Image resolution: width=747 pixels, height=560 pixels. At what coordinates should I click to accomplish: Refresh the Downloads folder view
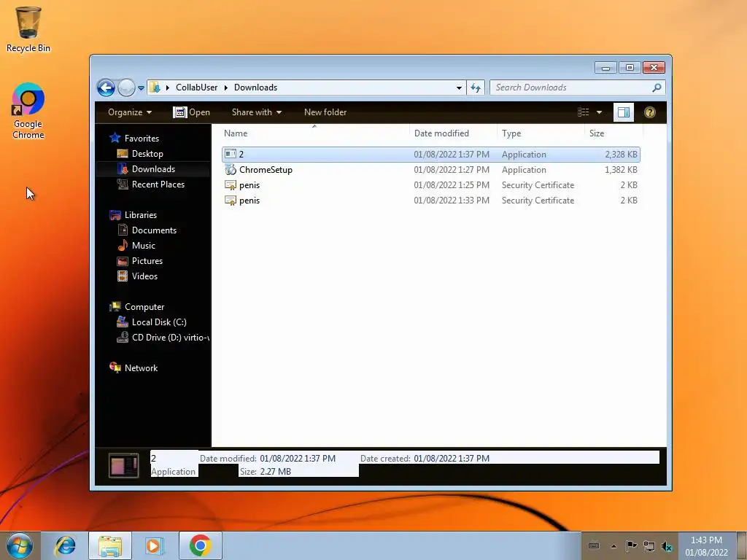[x=476, y=87]
